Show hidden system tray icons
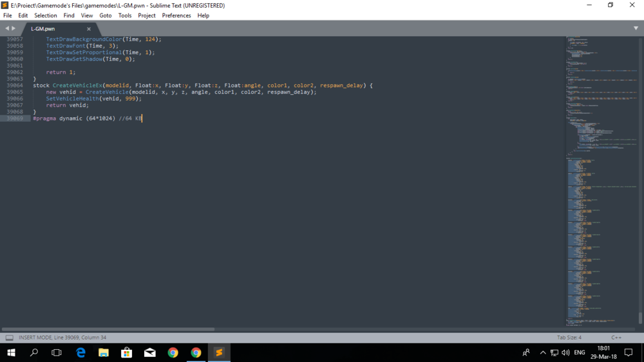 (543, 352)
